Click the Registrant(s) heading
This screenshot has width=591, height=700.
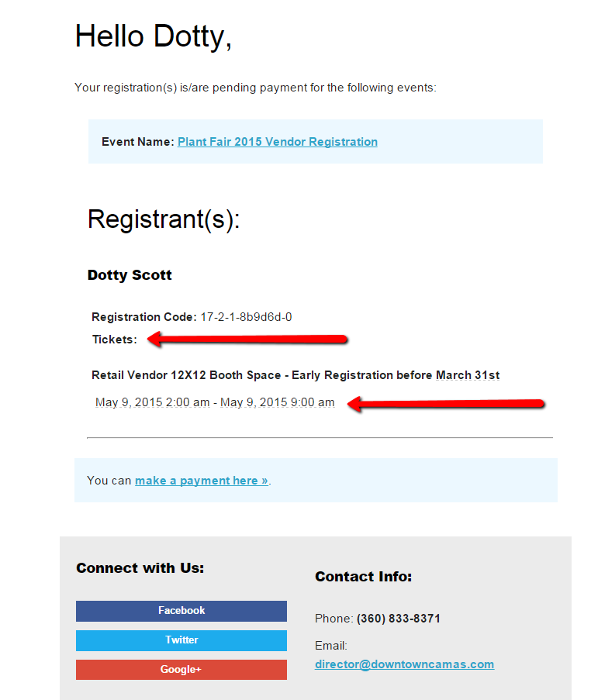(x=164, y=219)
